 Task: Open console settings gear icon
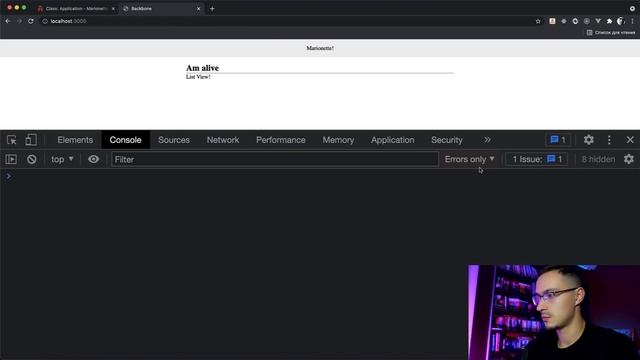629,159
